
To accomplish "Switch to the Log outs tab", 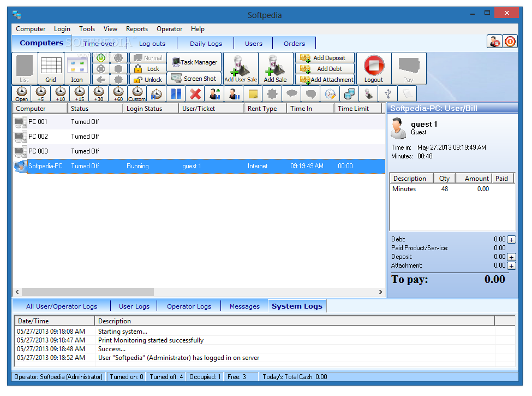I will (152, 44).
